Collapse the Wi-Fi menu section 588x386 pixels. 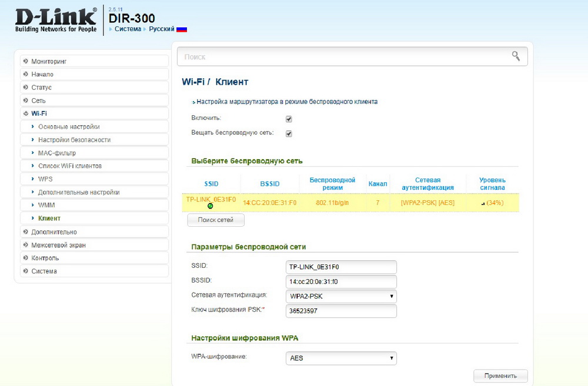[x=39, y=113]
